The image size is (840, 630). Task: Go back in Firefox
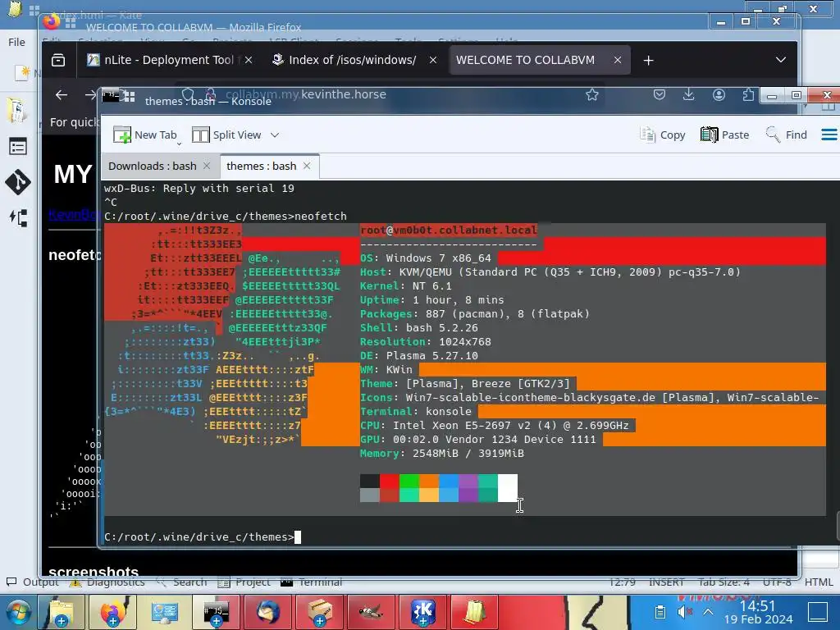coord(62,95)
